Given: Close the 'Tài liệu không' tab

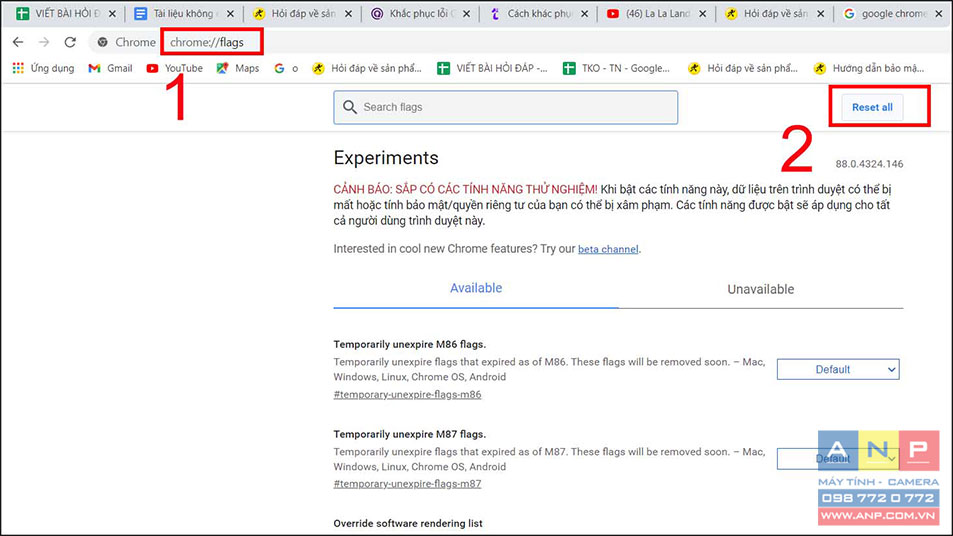Looking at the screenshot, I should [x=230, y=13].
